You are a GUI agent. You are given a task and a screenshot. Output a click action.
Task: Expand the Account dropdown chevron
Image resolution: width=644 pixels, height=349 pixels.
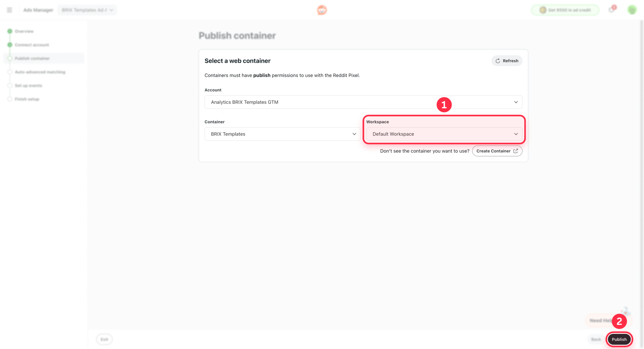coord(516,102)
